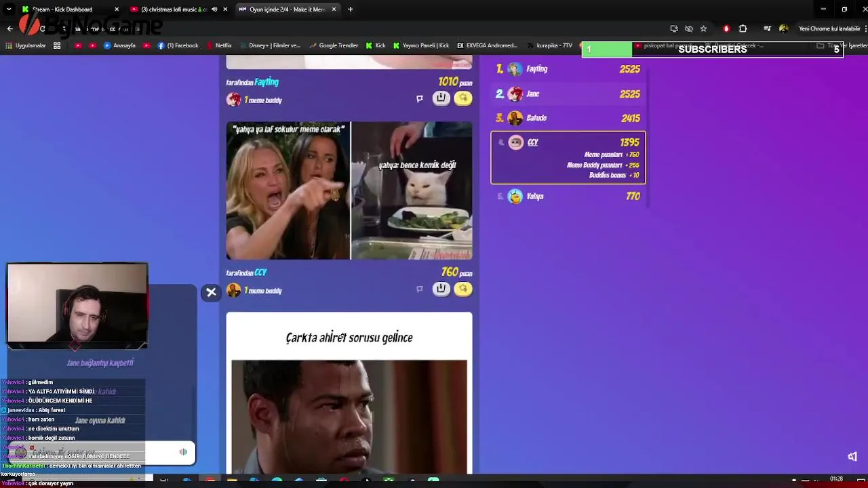Go back with the browser back arrow
This screenshot has width=868, height=488.
(x=10, y=28)
